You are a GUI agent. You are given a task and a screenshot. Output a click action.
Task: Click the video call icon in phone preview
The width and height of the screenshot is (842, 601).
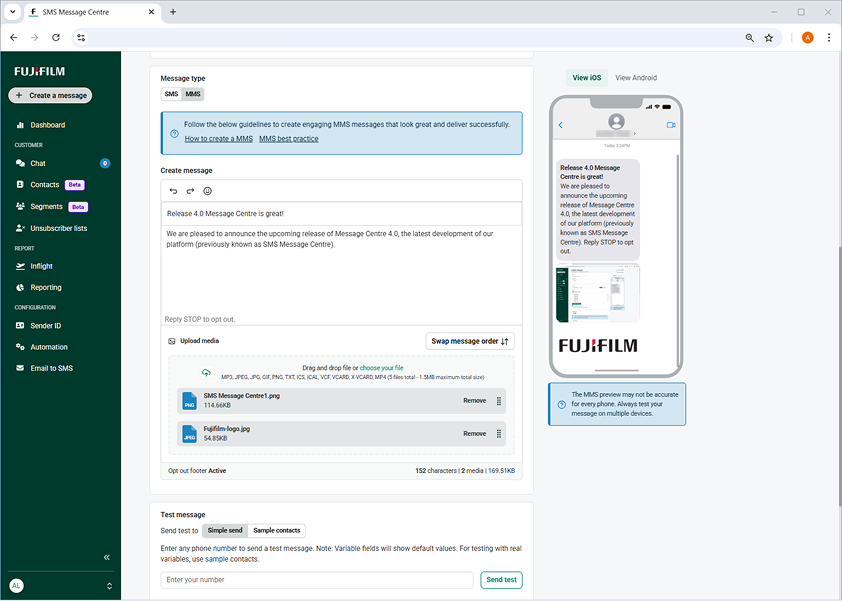(671, 125)
